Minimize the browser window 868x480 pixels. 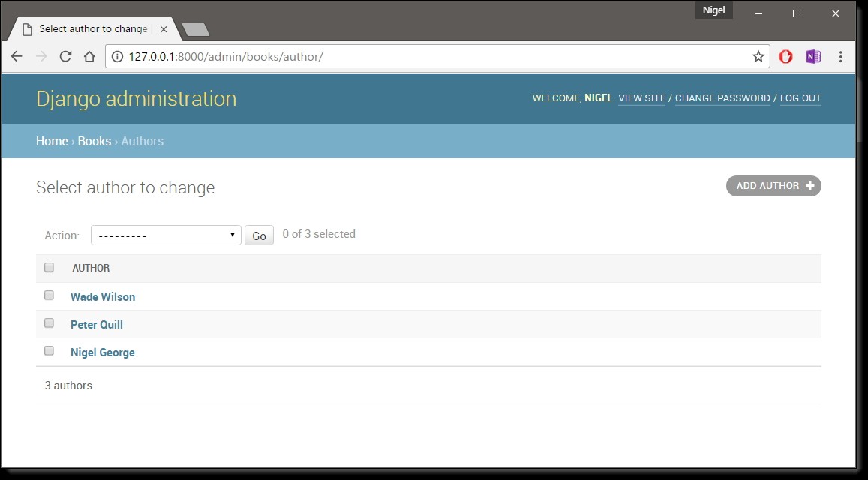[x=758, y=13]
